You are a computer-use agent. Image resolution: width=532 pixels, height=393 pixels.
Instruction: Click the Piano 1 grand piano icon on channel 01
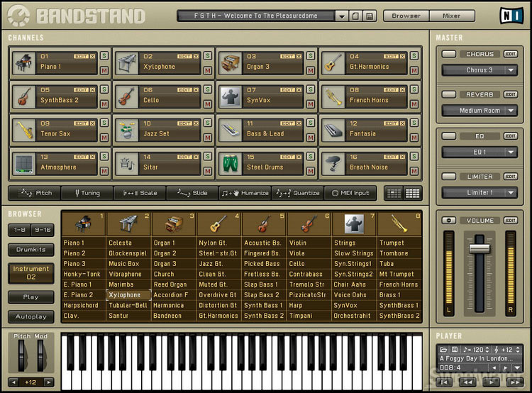point(24,63)
